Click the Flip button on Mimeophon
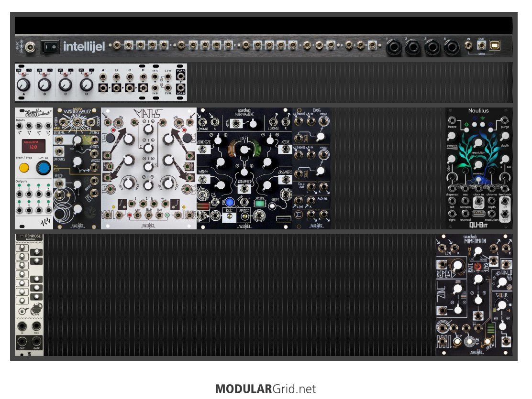This screenshot has width=532, height=399. point(457,341)
